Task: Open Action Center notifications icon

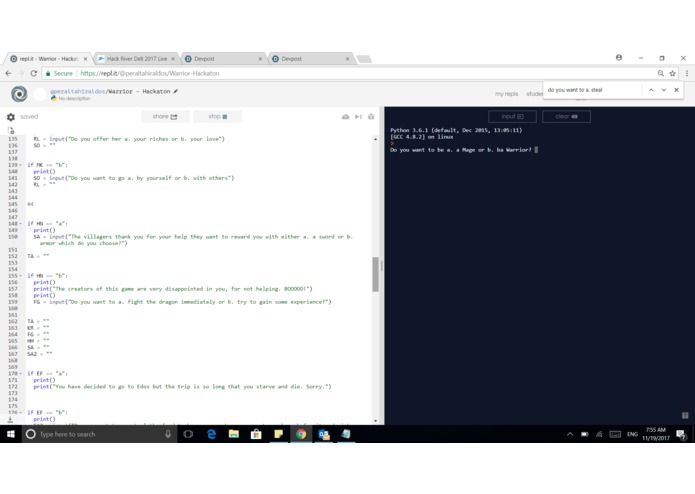Action: 681,434
